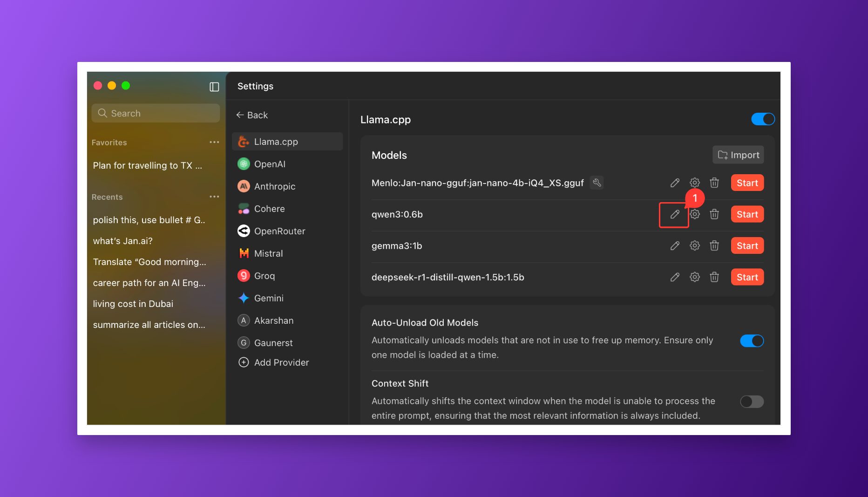Image resolution: width=868 pixels, height=497 pixels.
Task: Delete the Menlo Jan-nano model
Action: click(714, 183)
